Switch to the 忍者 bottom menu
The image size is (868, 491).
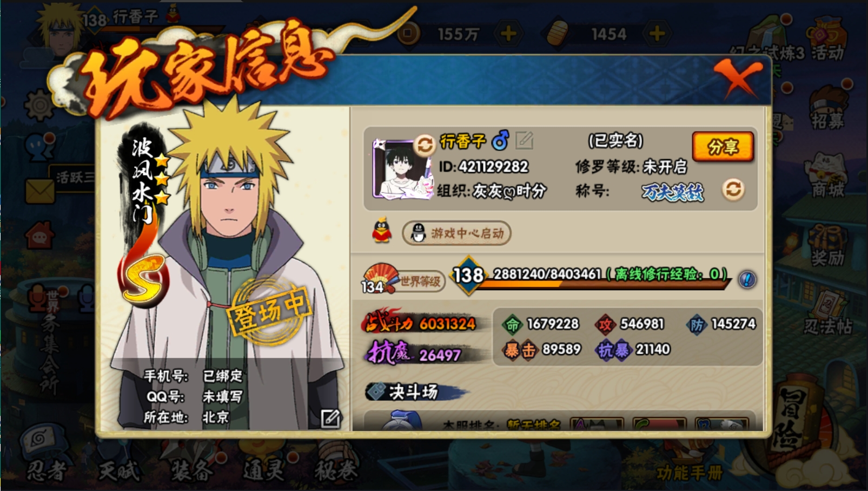tap(47, 470)
